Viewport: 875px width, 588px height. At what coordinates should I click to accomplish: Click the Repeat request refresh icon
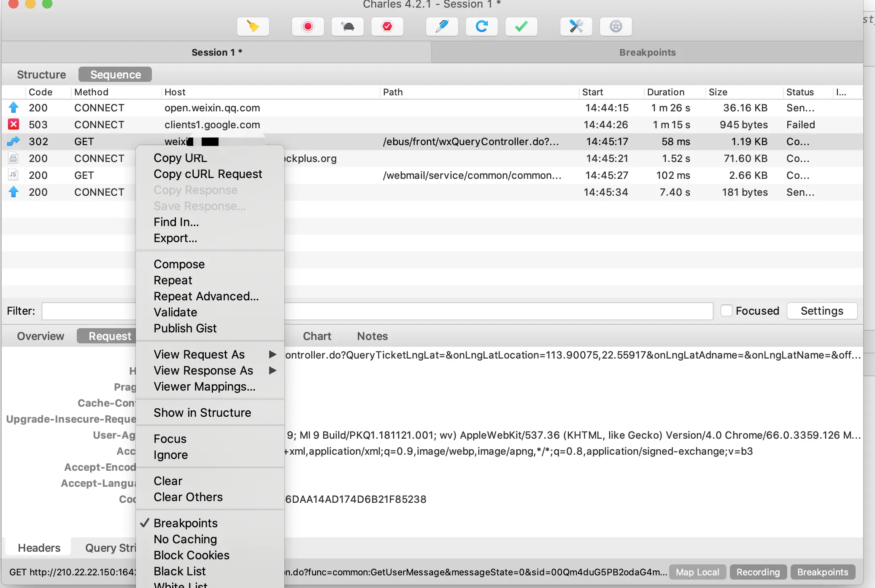pyautogui.click(x=481, y=27)
